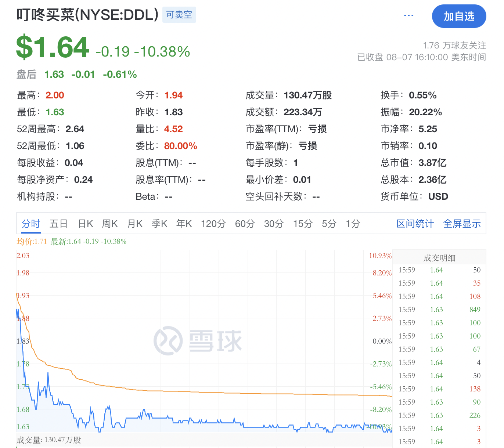Click 振幅 value 20.22%

(x=425, y=112)
